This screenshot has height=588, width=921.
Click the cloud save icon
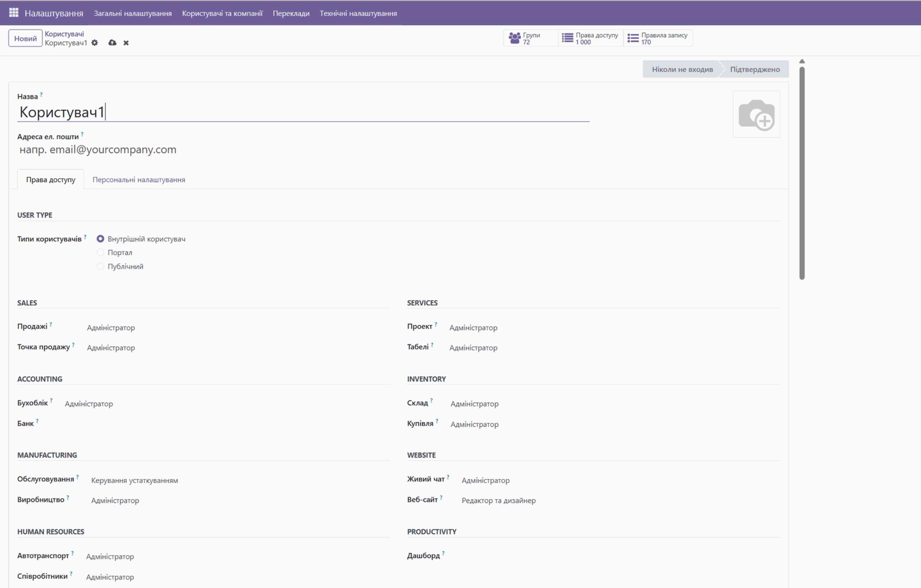point(112,43)
